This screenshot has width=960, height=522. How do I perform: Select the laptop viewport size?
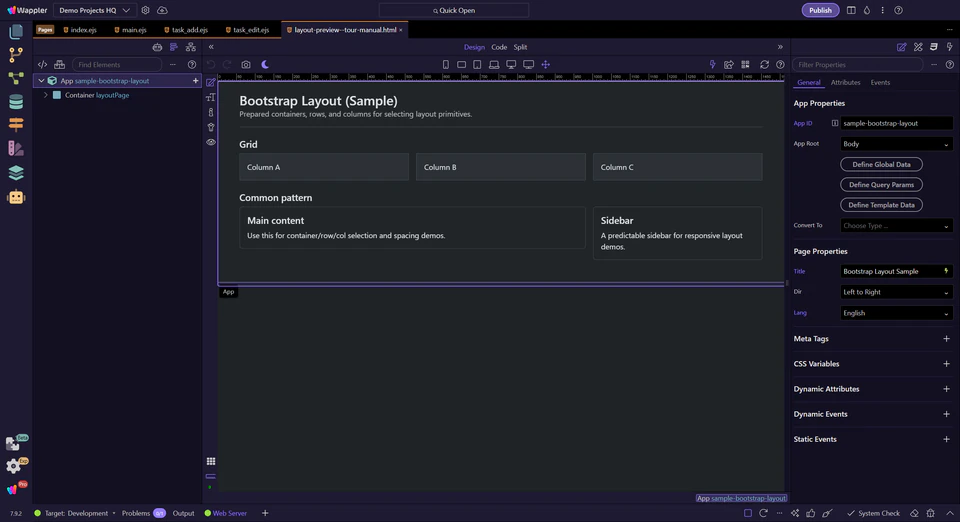(494, 64)
